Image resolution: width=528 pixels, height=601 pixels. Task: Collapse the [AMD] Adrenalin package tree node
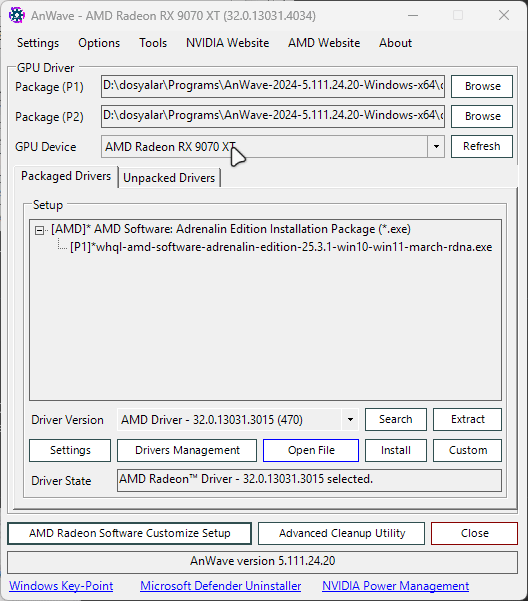click(x=39, y=230)
